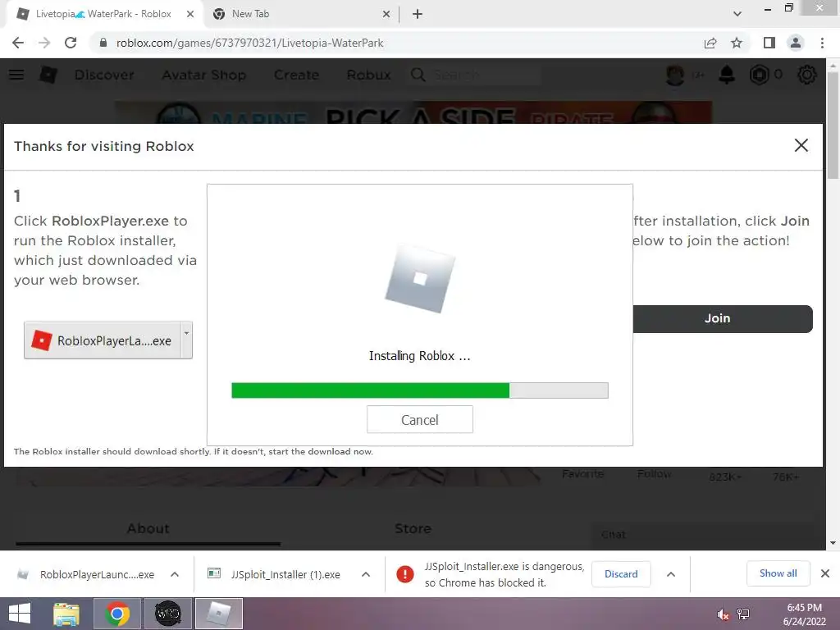The image size is (840, 630).
Task: Click the network tray icon
Action: [x=743, y=614]
